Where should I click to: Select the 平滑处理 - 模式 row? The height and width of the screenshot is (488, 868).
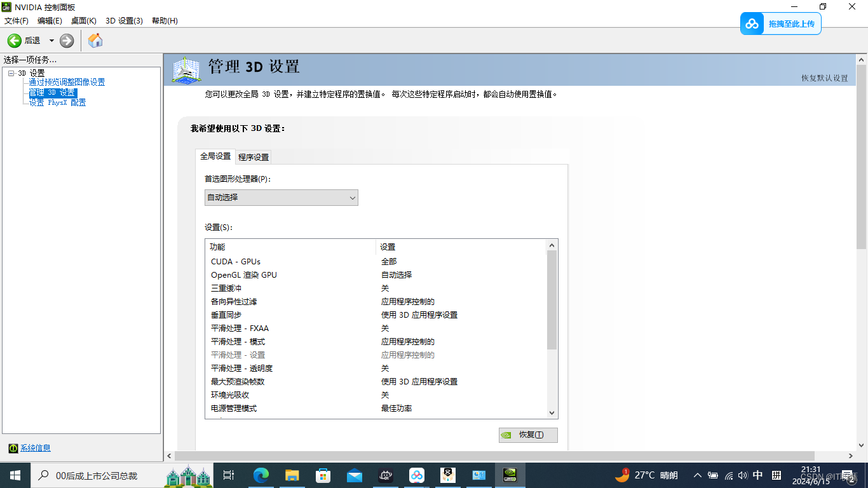coord(375,342)
